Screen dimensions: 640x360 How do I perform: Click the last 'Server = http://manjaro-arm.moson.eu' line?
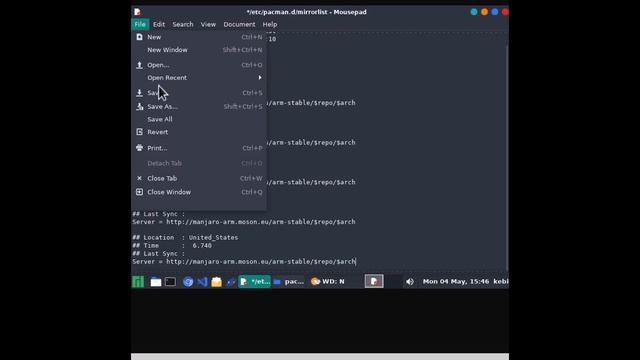coord(244,262)
